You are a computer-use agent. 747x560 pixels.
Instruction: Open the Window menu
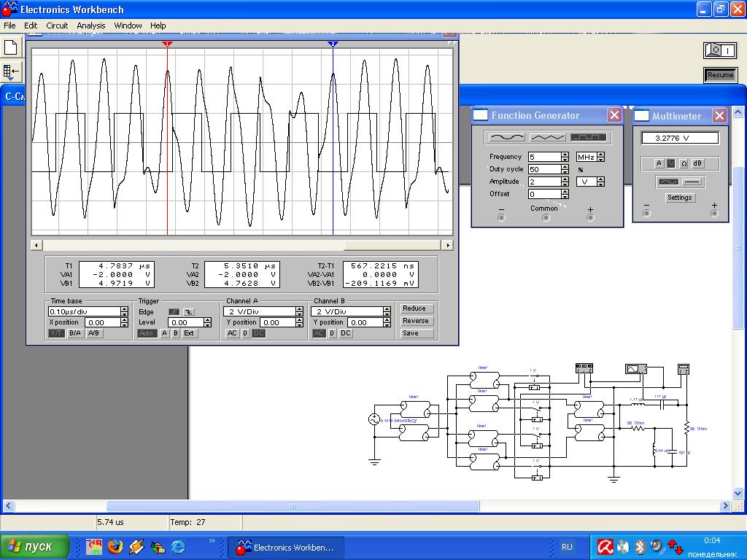(x=128, y=26)
